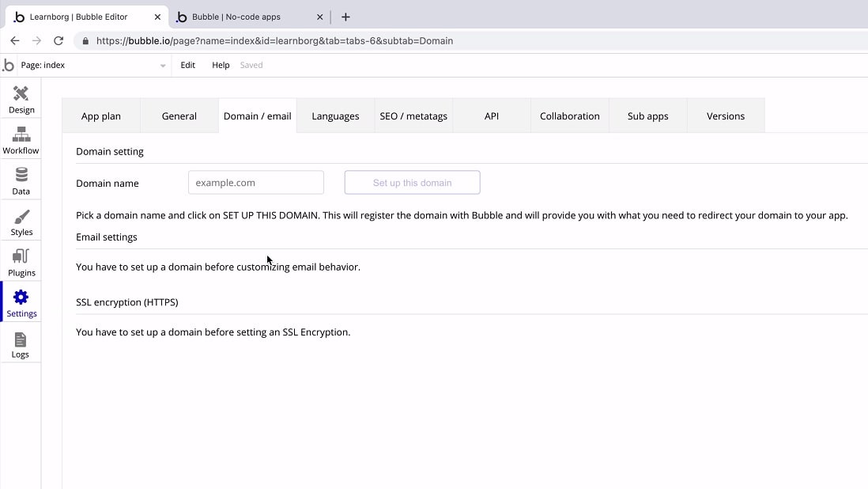Screen dimensions: 868x489
Task: Switch to the Bubble No-code apps tab
Action: click(249, 17)
